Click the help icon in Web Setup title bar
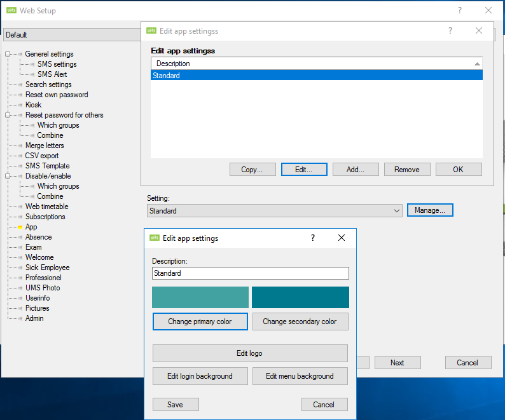This screenshot has width=505, height=420. [x=460, y=10]
